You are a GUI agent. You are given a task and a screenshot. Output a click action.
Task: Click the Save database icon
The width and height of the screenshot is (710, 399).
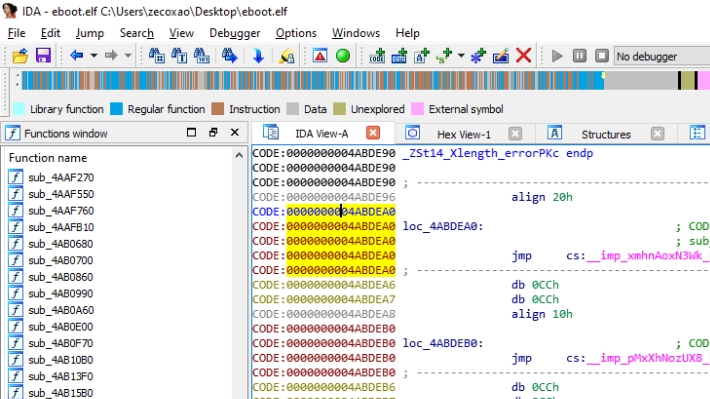point(43,56)
